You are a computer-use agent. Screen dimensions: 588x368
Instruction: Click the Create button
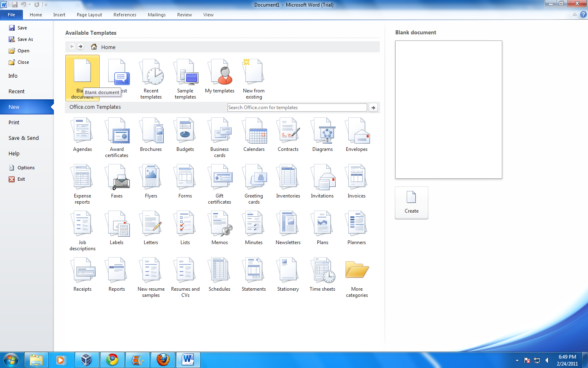(x=412, y=203)
